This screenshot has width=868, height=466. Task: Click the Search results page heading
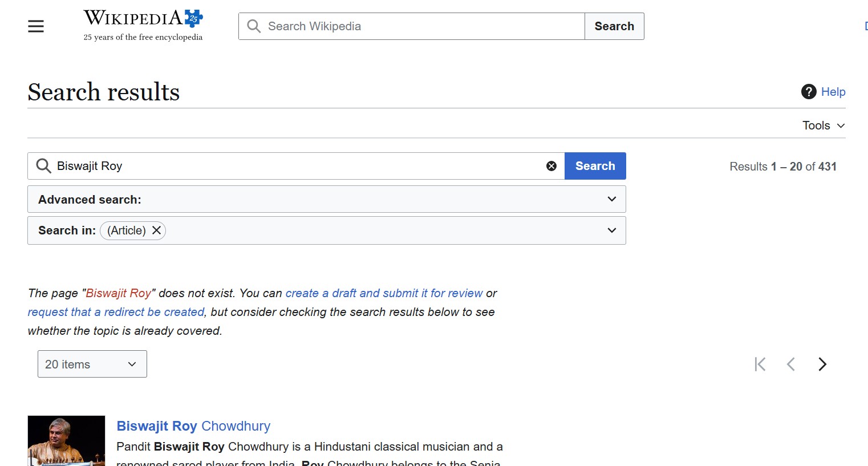[x=104, y=92]
